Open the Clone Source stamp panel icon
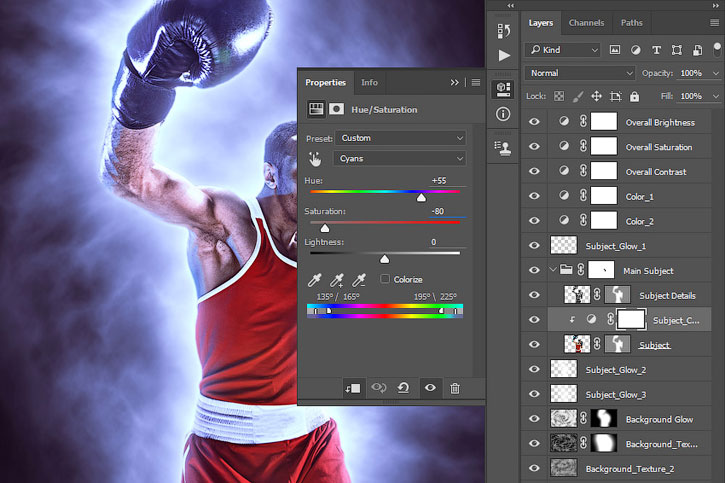Image resolution: width=725 pixels, height=483 pixels. pyautogui.click(x=503, y=148)
